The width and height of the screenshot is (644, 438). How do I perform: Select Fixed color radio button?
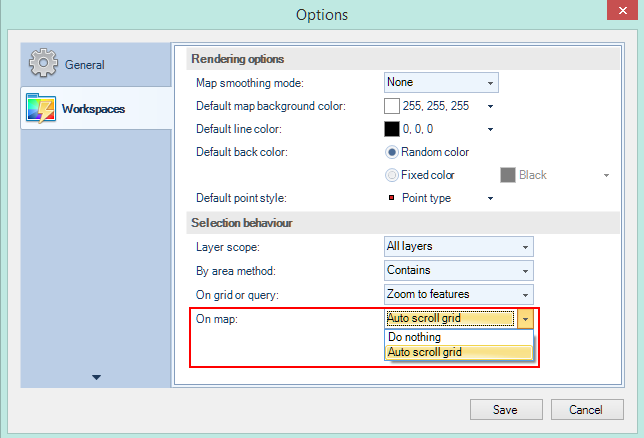tap(392, 175)
